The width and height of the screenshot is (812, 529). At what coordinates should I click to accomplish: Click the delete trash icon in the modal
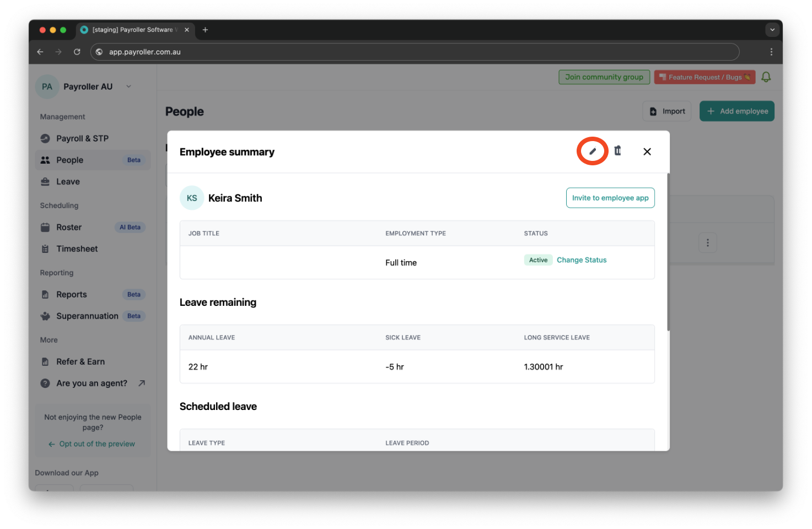click(x=617, y=151)
